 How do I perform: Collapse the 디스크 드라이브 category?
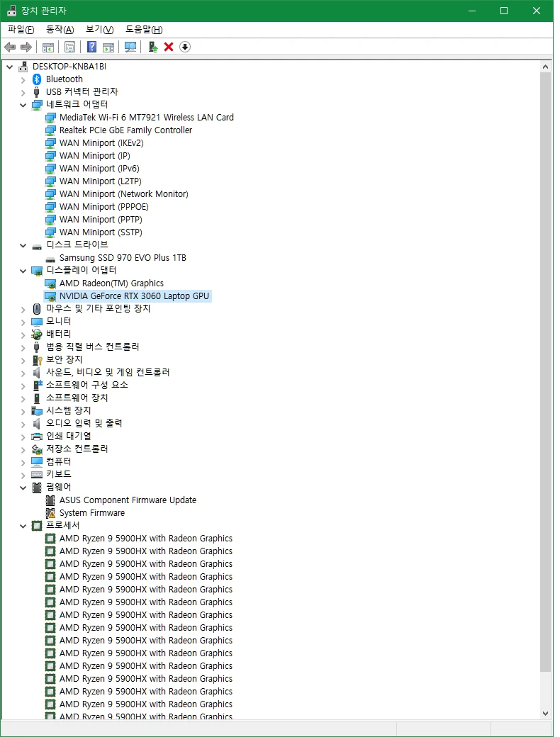coord(23,245)
